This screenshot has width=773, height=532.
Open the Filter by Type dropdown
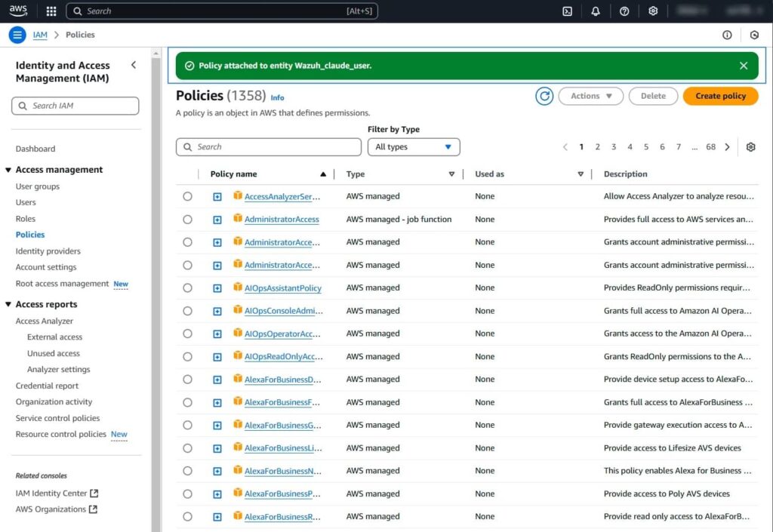[414, 147]
